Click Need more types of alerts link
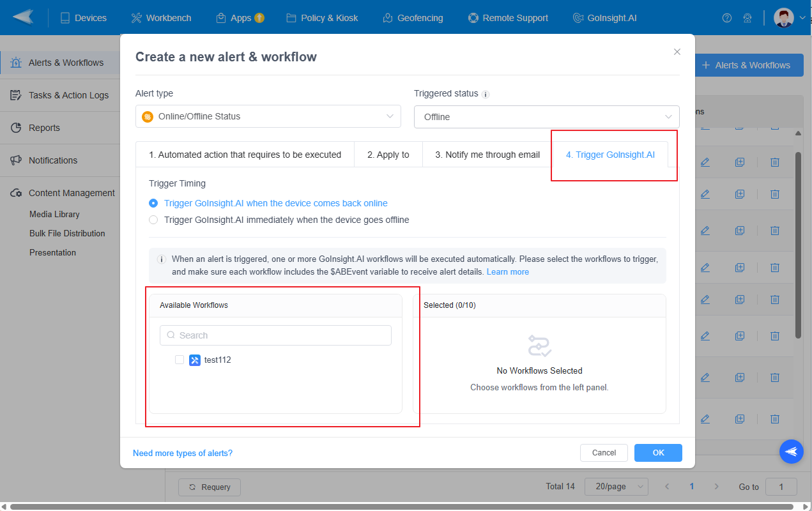 tap(183, 453)
